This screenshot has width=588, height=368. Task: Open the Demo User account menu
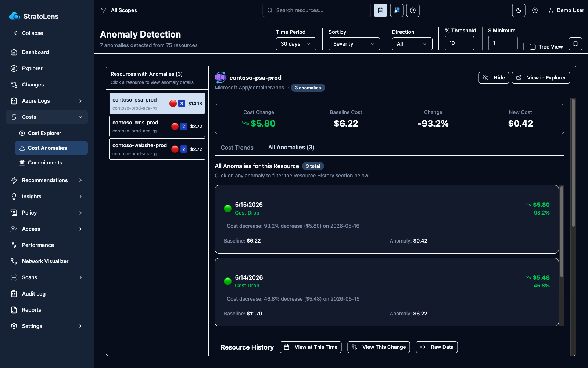(566, 10)
